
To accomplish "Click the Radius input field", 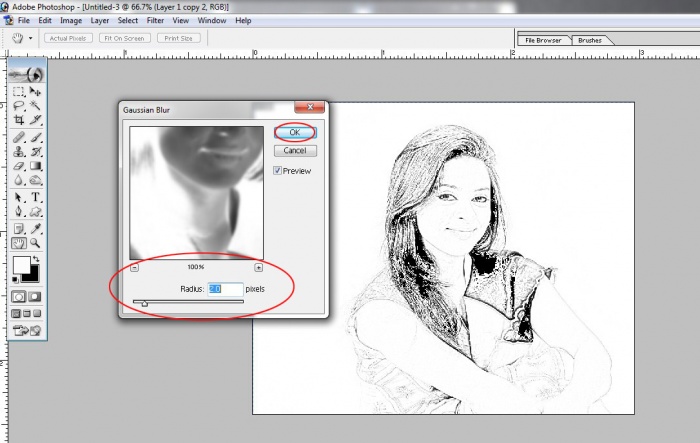I will pyautogui.click(x=225, y=289).
